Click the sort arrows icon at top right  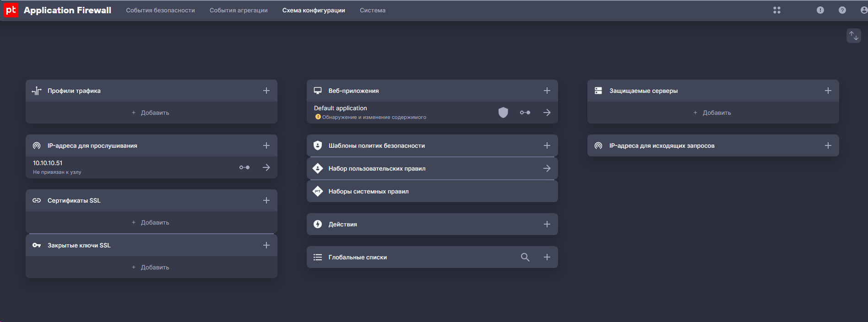[853, 36]
